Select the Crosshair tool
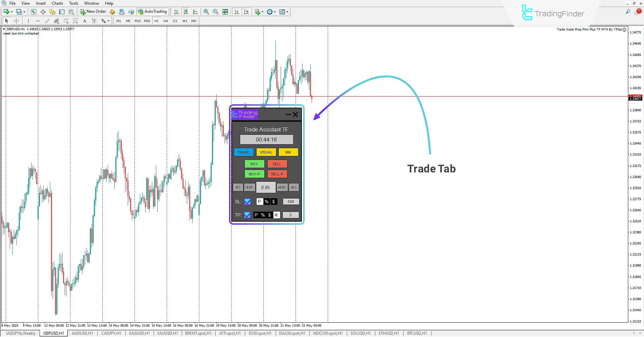The height and width of the screenshot is (337, 644). click(x=16, y=21)
